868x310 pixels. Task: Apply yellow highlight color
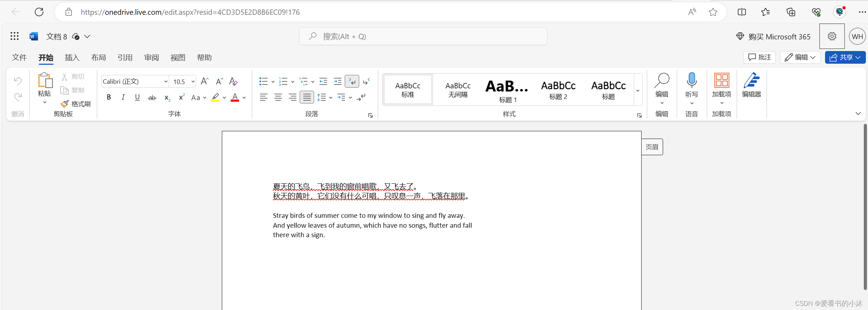pos(215,97)
